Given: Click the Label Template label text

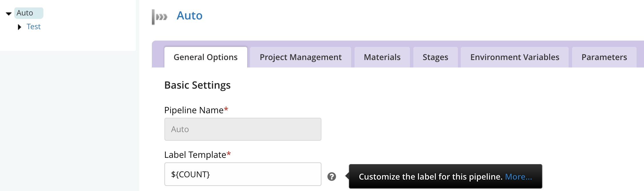Looking at the screenshot, I should click(195, 155).
